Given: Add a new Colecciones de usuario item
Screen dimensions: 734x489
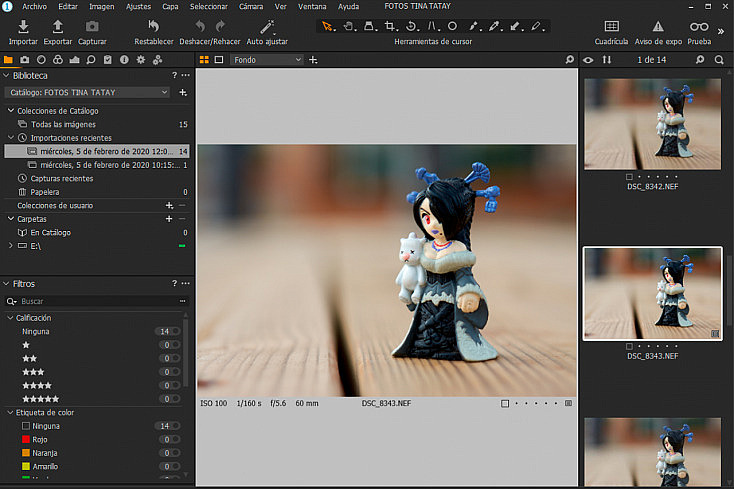Looking at the screenshot, I should pyautogui.click(x=169, y=205).
